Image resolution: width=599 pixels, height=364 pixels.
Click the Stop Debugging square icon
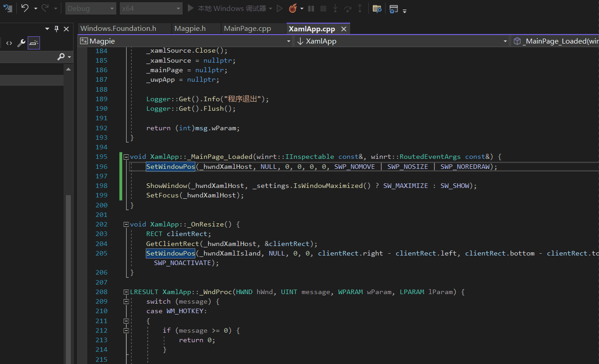pos(323,8)
